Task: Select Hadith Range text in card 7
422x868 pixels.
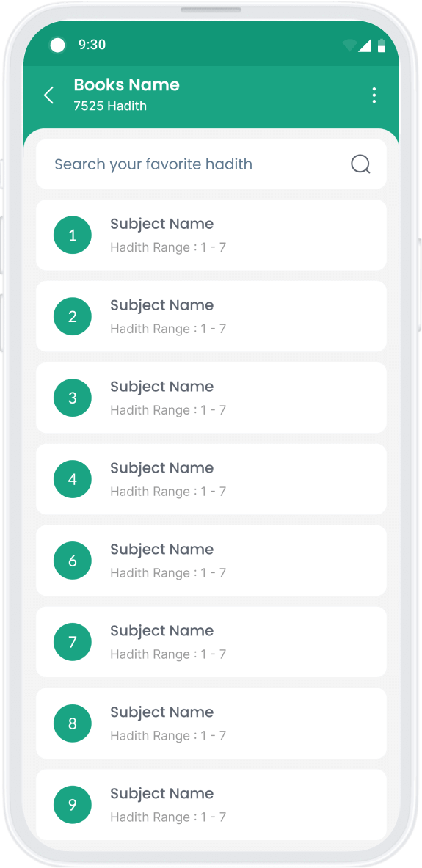Action: (168, 654)
